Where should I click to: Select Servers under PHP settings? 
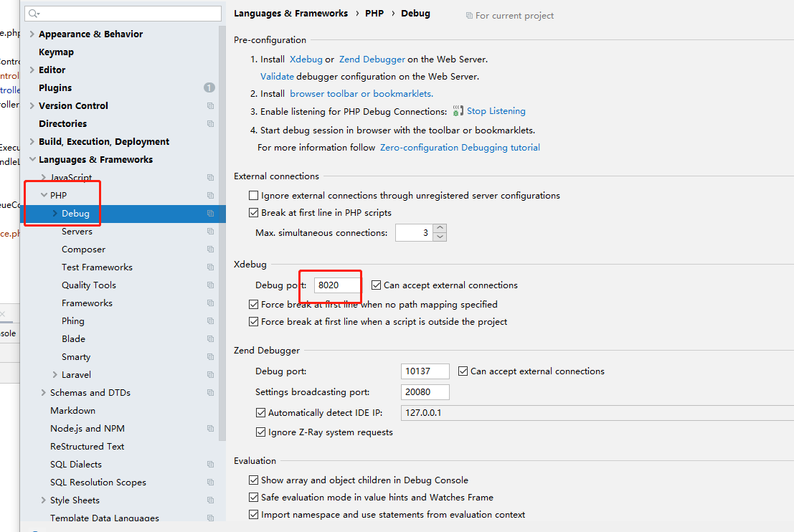77,232
